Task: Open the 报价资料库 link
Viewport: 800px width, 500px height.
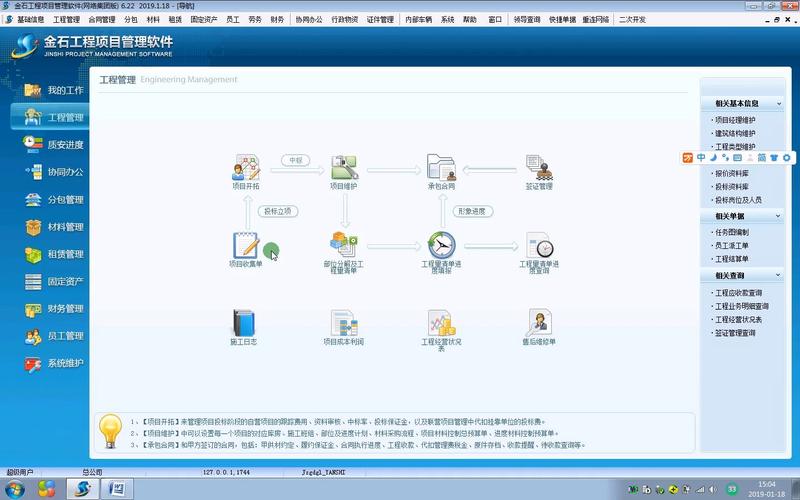Action: (x=732, y=173)
